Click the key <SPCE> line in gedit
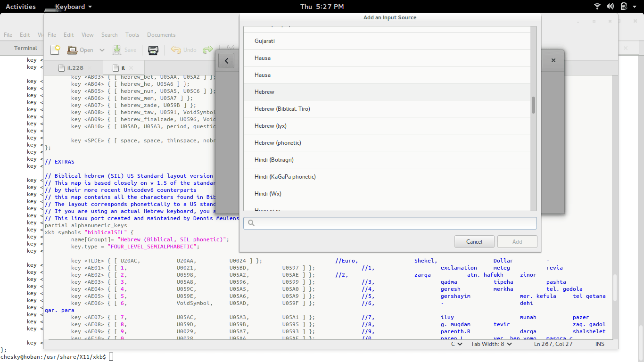Screen dimensions: 644x362 pos(143,140)
